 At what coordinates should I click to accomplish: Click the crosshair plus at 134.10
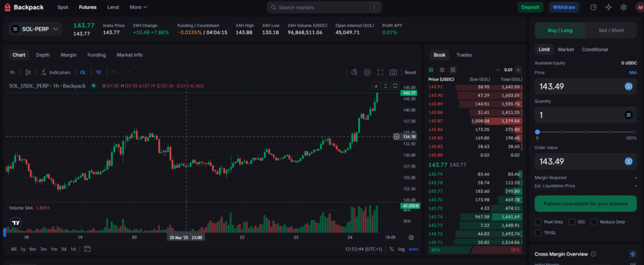[396, 137]
